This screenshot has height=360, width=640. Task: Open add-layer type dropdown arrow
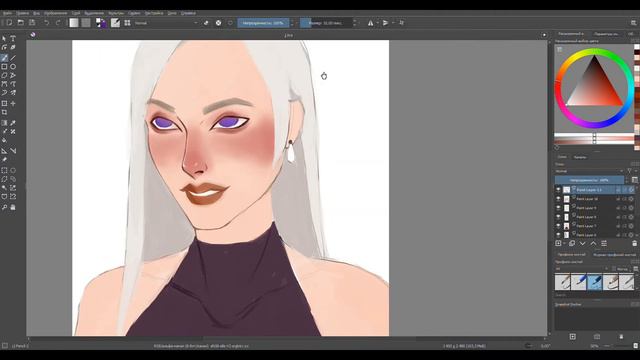coord(564,243)
